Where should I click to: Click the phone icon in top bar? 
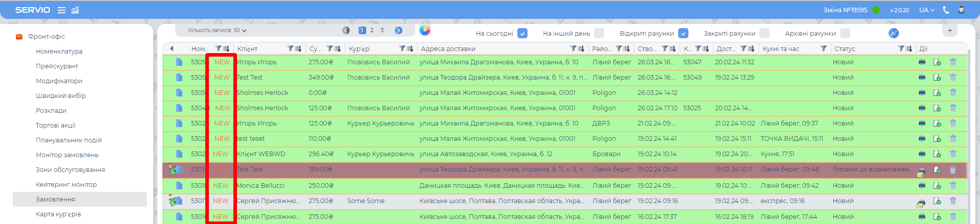946,10
